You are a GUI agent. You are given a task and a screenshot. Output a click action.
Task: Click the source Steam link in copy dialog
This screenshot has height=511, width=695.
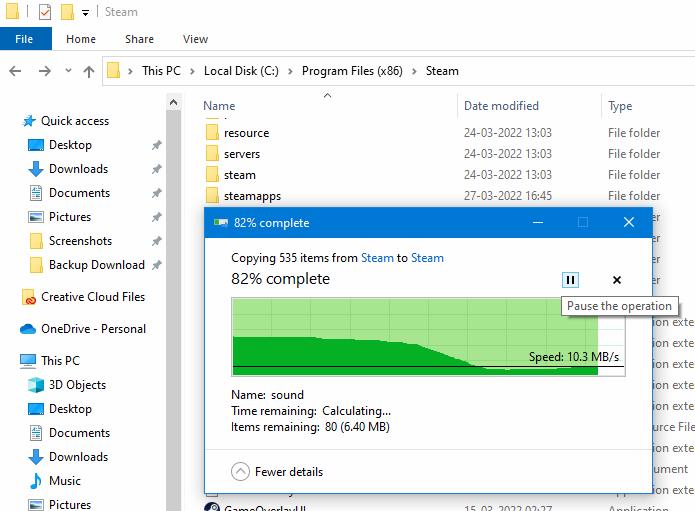377,257
